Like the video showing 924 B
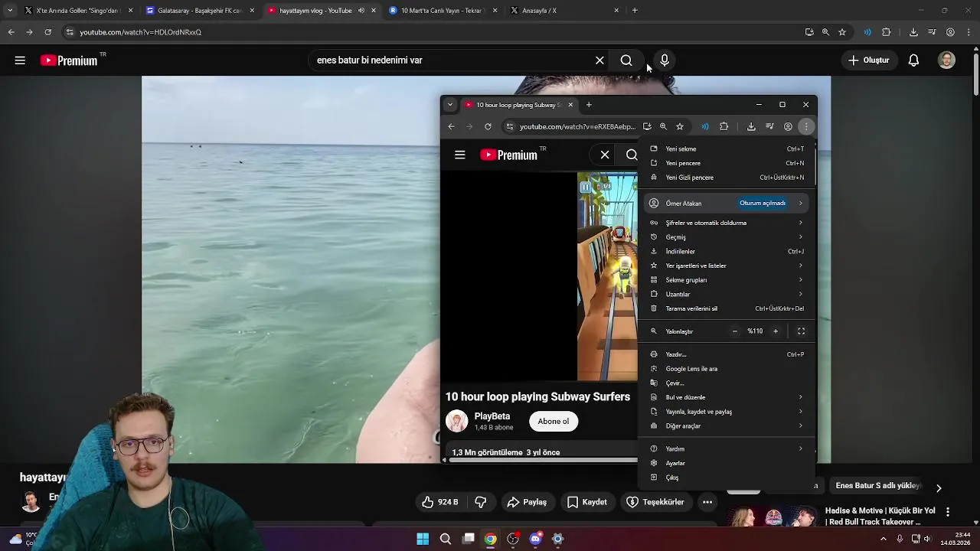The width and height of the screenshot is (980, 551). [439, 502]
